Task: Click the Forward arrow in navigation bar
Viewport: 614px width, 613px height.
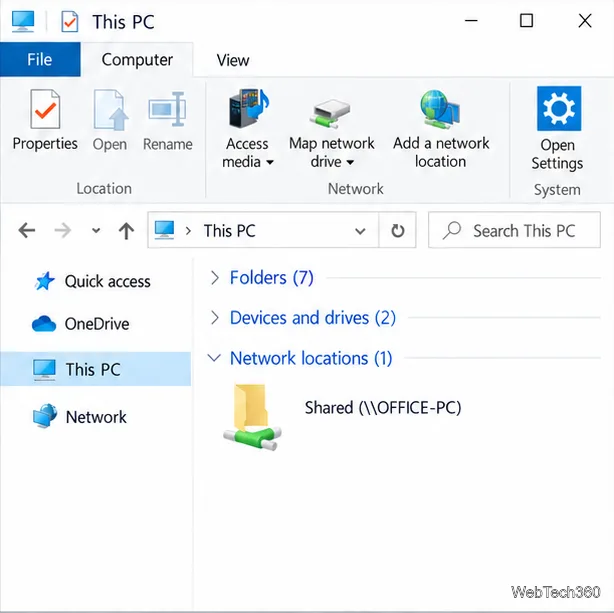Action: click(x=62, y=230)
